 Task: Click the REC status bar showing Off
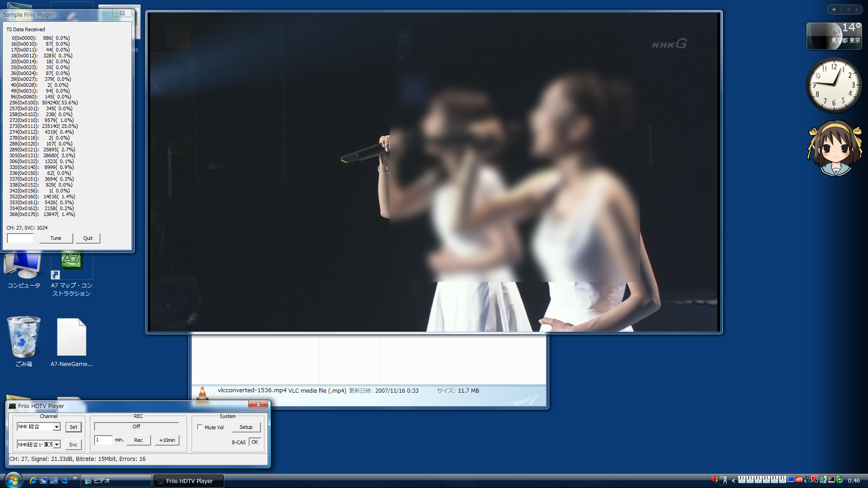coord(137,427)
